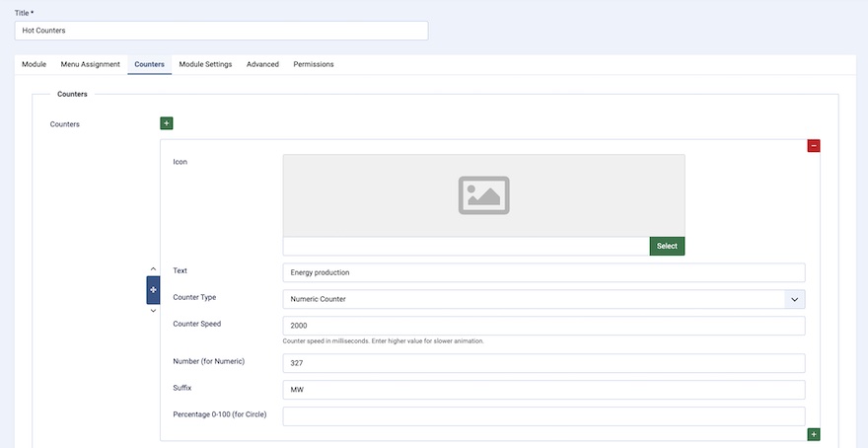Click the green plus button below counter
Viewport: 868px width, 448px height.
(x=813, y=434)
